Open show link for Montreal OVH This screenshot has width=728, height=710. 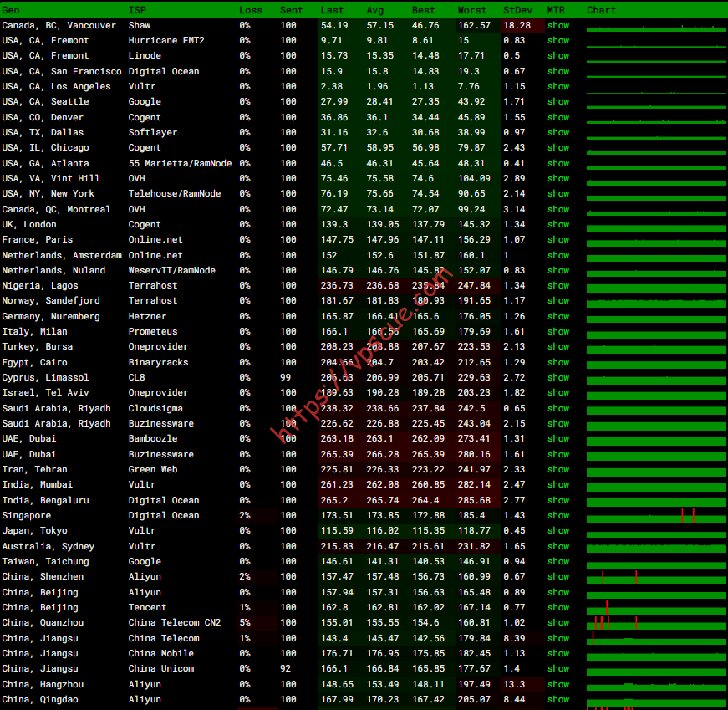pos(558,209)
